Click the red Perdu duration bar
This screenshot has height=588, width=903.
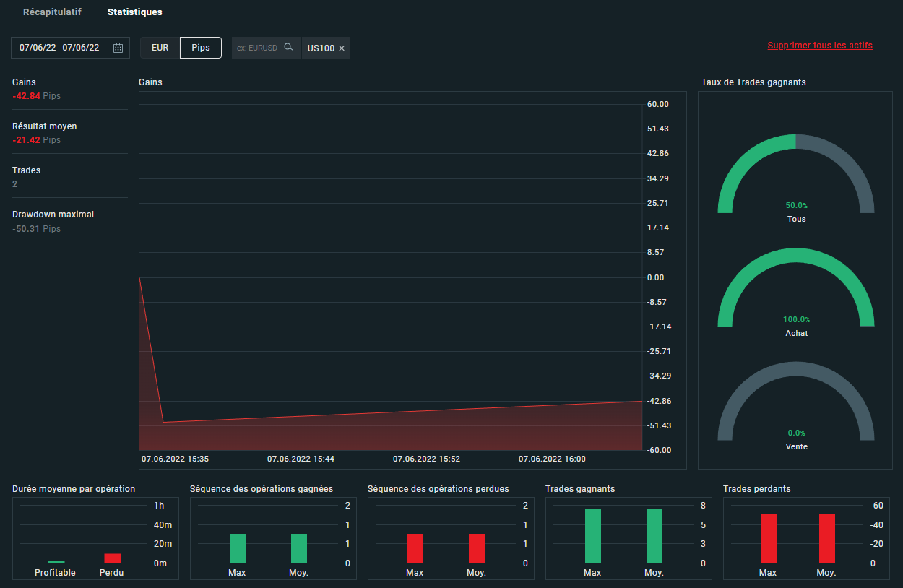click(x=113, y=558)
